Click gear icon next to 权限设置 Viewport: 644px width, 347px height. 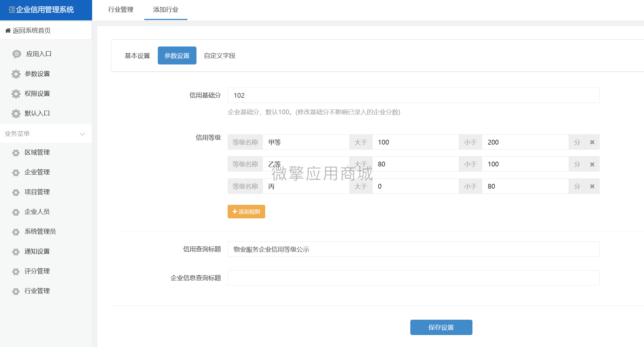pyautogui.click(x=16, y=94)
